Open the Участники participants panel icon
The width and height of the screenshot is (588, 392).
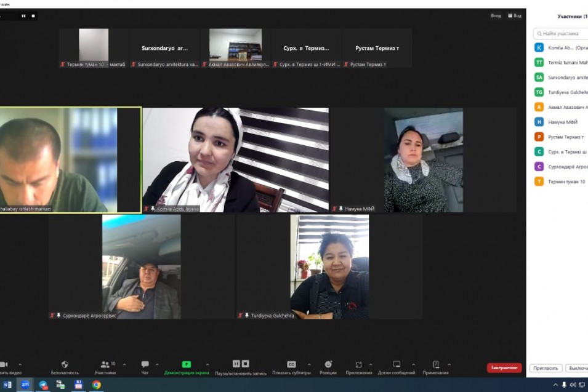(105, 364)
